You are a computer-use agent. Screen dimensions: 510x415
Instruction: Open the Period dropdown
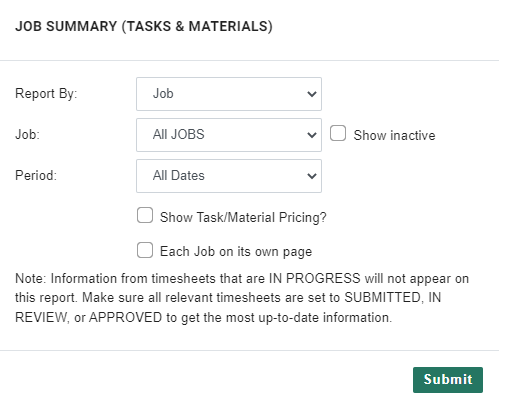click(x=229, y=176)
